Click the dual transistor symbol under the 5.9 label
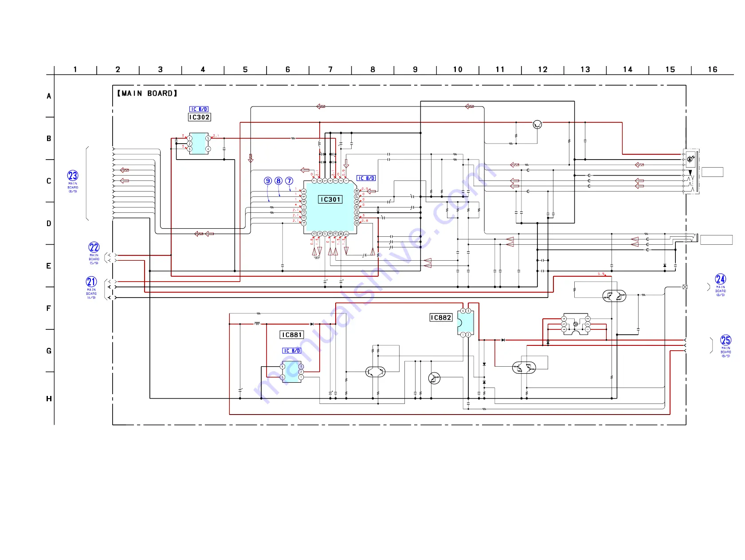The image size is (745, 560). pos(614,296)
